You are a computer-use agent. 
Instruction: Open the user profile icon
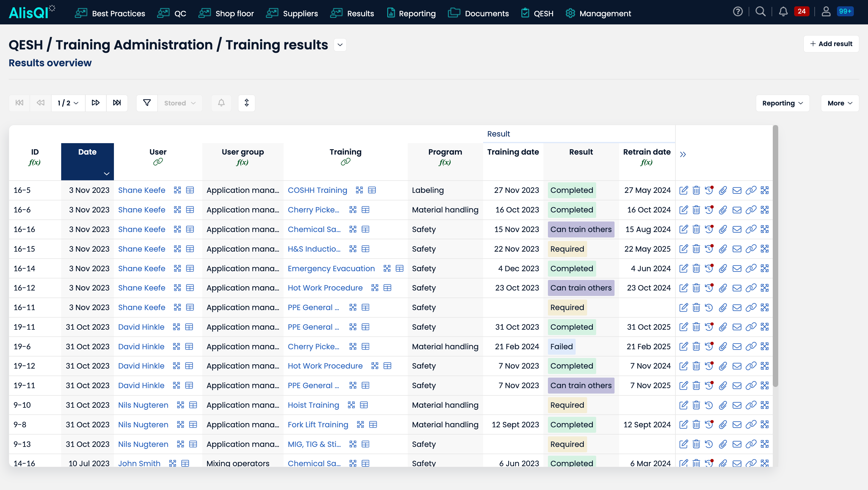point(826,12)
